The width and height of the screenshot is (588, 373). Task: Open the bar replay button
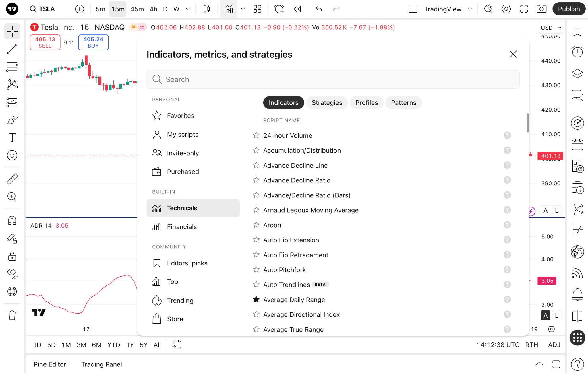[297, 9]
